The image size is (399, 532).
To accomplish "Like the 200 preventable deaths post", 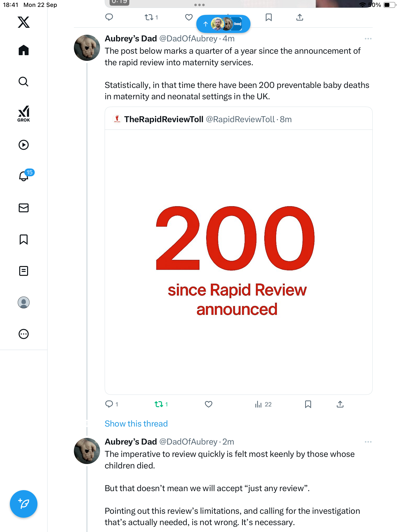I will coord(209,404).
